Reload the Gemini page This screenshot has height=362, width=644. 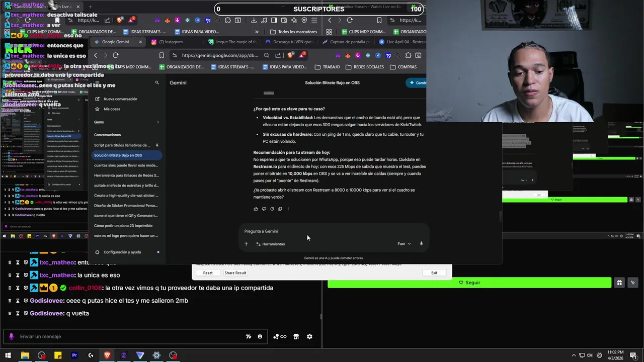116,55
